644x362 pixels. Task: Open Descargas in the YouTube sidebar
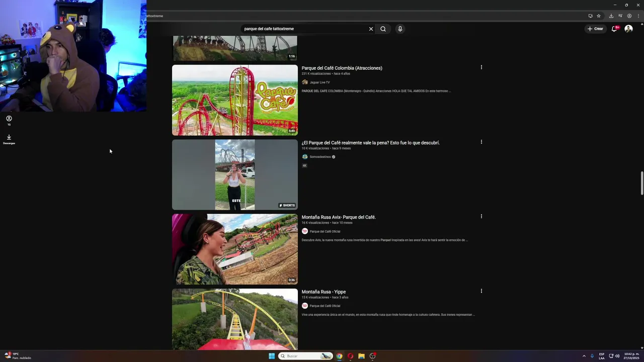[x=9, y=139]
